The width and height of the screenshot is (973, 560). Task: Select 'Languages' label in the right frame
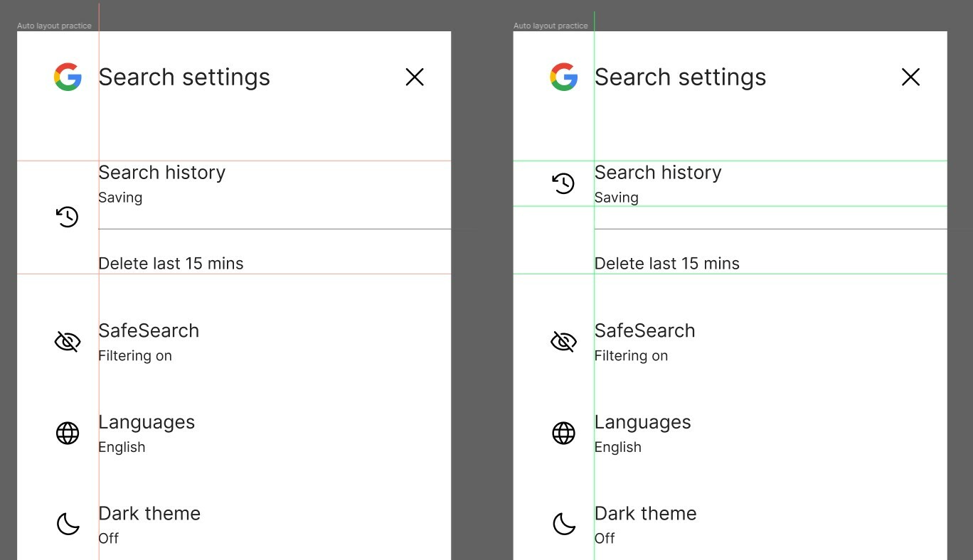[x=643, y=423]
